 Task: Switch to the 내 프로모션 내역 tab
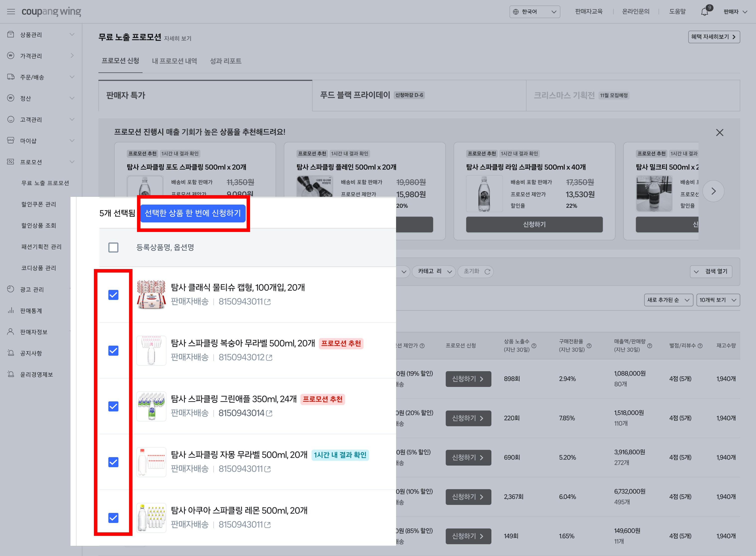coord(174,61)
